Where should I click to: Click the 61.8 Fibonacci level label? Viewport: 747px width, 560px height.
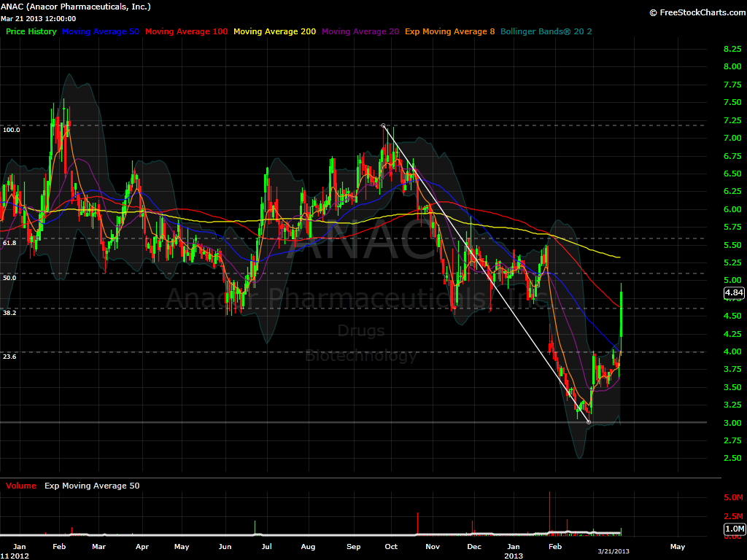click(x=9, y=243)
